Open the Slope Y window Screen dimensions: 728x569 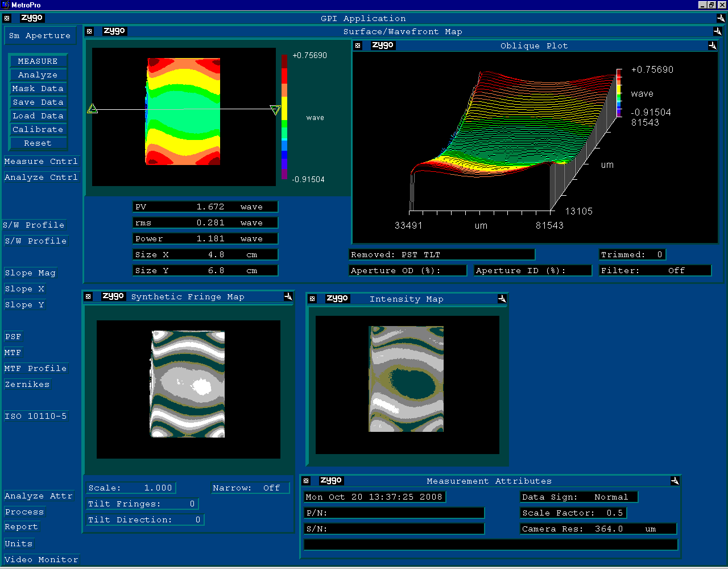(24, 304)
